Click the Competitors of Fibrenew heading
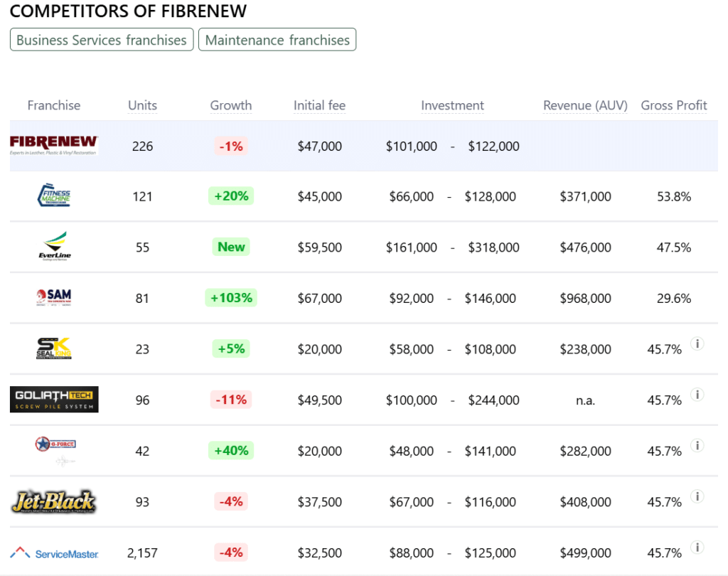The width and height of the screenshot is (728, 576). click(x=128, y=11)
